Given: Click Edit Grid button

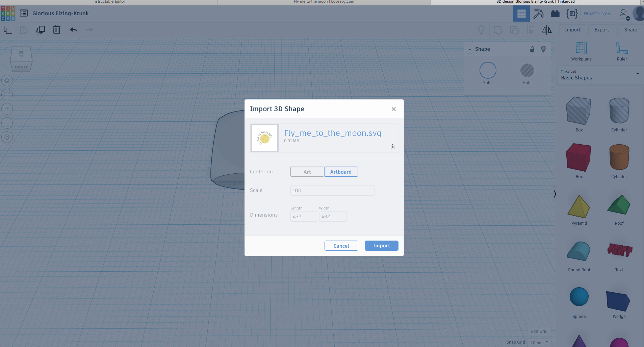Looking at the screenshot, I should pyautogui.click(x=539, y=331).
